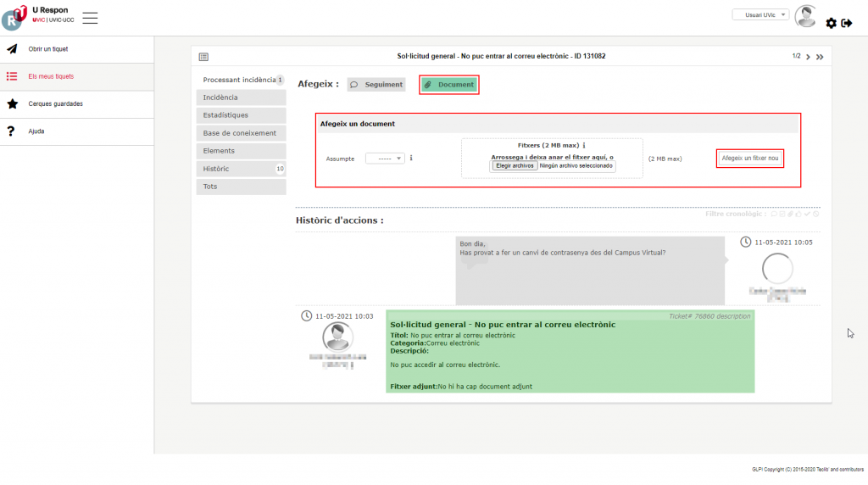Open the hamburger menu next to logo
The height and width of the screenshot is (485, 868).
click(x=90, y=18)
